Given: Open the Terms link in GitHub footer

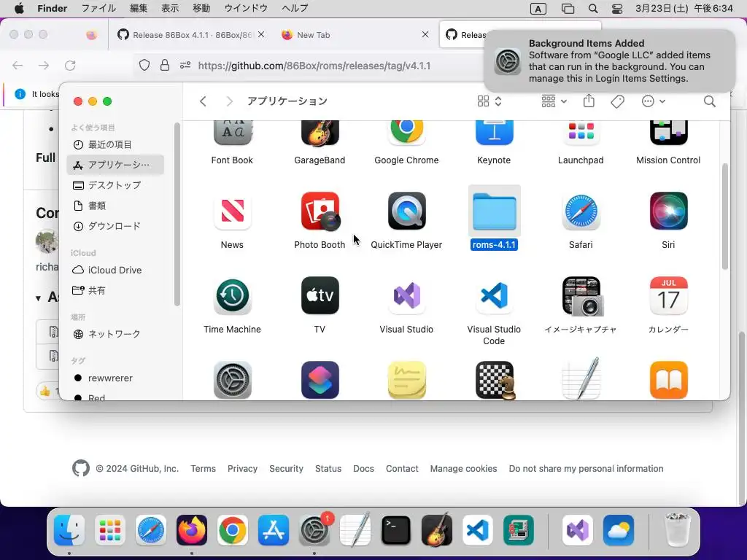Looking at the screenshot, I should [204, 469].
